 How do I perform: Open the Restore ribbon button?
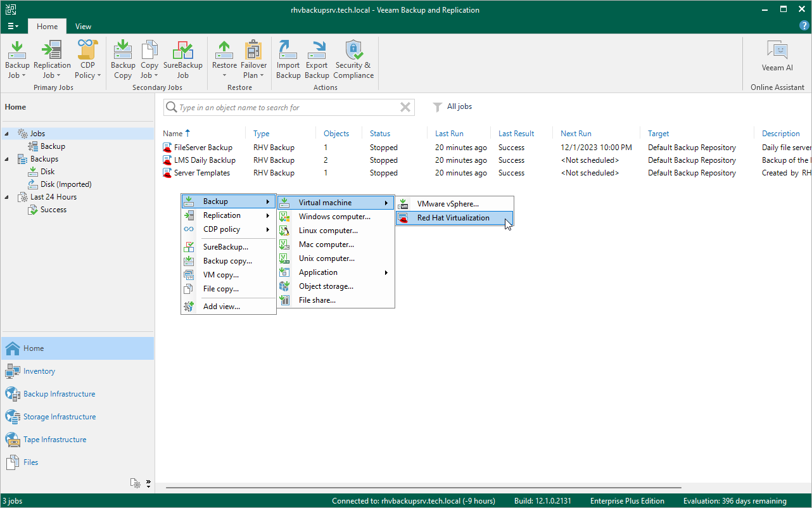[224, 60]
